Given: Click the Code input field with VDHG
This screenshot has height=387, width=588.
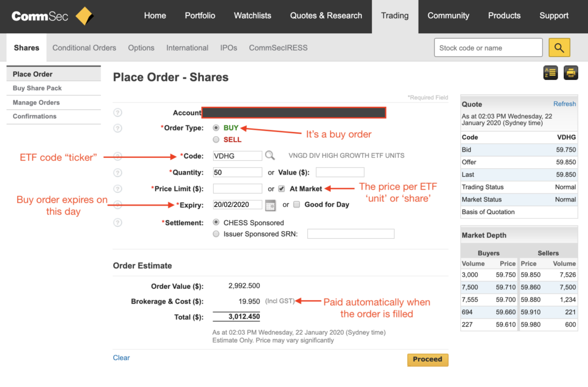Looking at the screenshot, I should (237, 156).
